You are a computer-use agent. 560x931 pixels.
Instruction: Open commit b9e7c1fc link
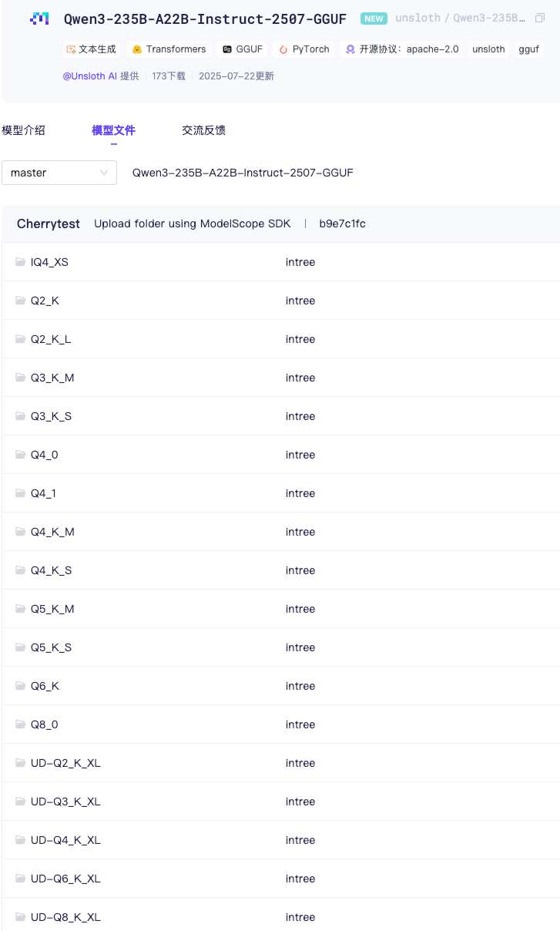tap(342, 224)
